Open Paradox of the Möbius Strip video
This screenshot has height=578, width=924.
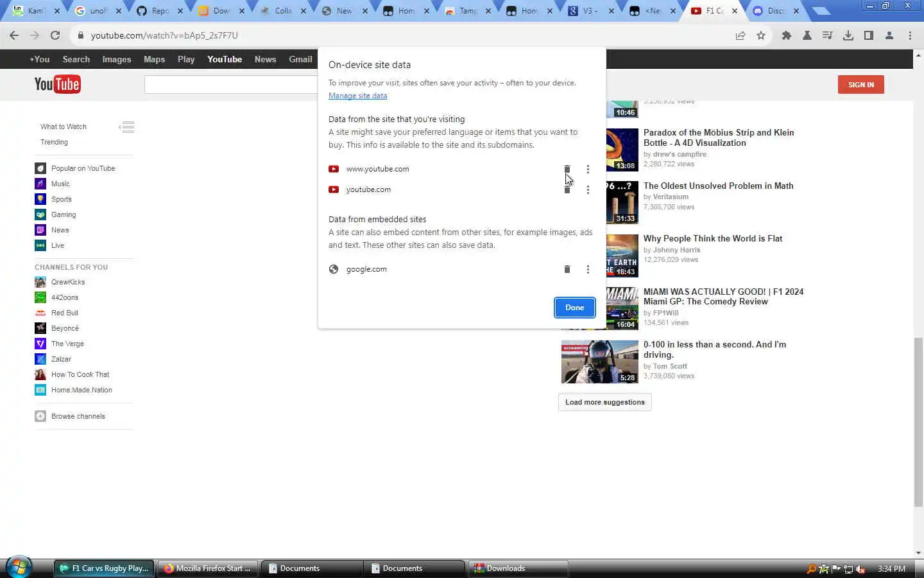click(x=719, y=137)
